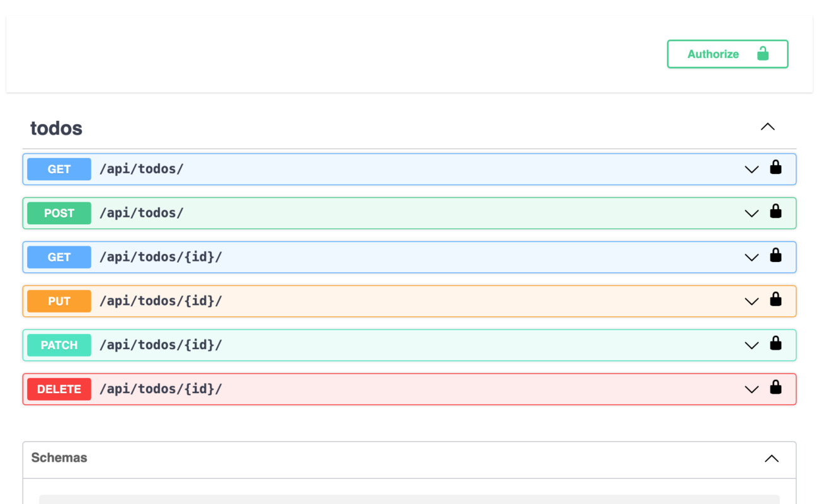Expand the GET /api/todos/ operation chevron

(752, 169)
